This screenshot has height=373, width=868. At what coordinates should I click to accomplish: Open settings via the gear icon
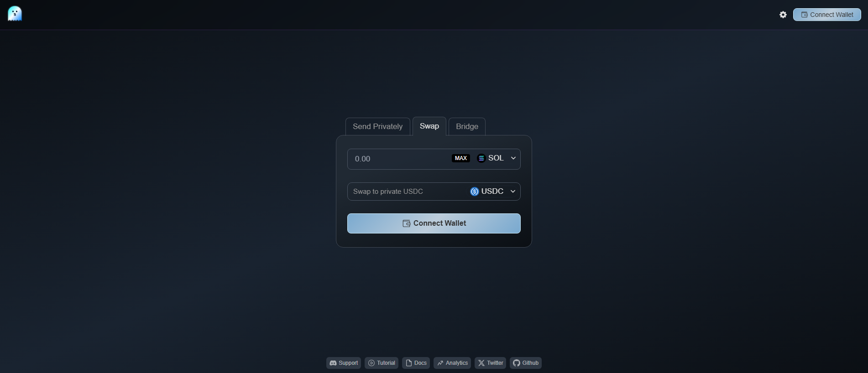pos(783,15)
